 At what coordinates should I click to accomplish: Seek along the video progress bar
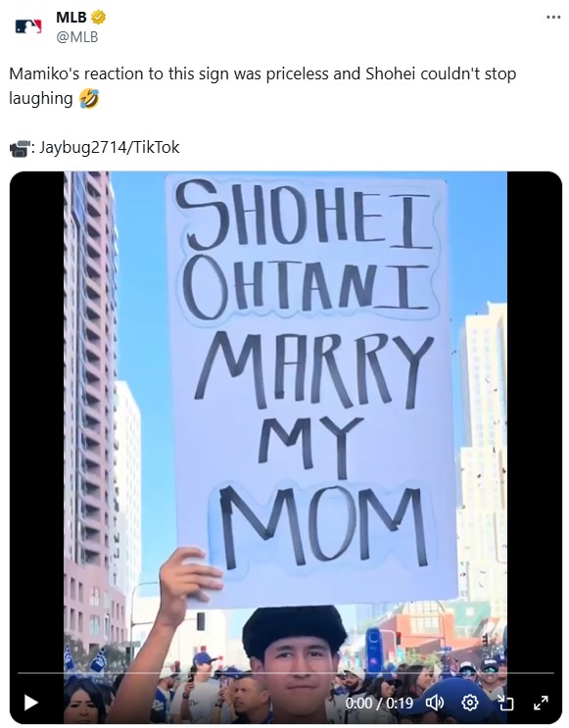(285, 672)
